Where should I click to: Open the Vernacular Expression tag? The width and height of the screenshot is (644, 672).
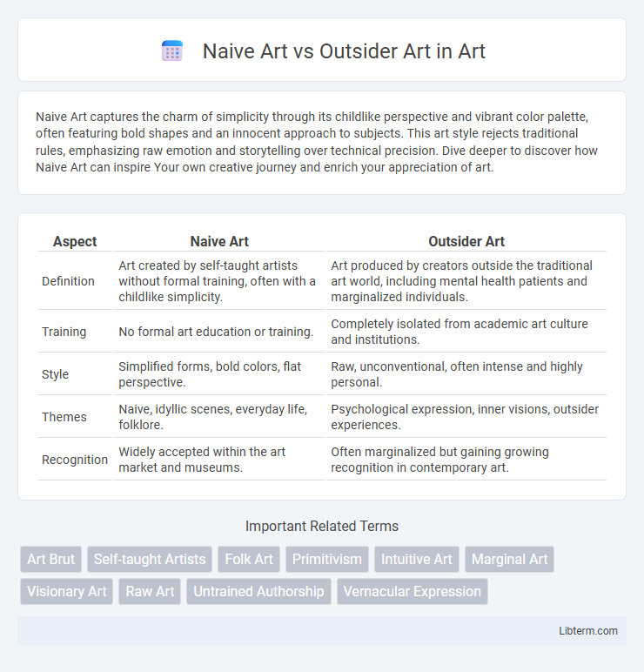point(413,591)
